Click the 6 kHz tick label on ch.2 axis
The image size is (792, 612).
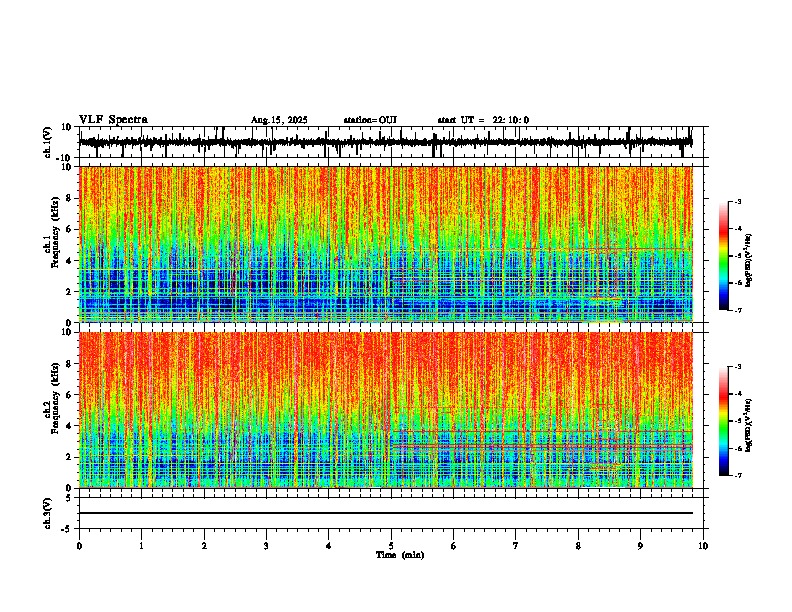click(70, 395)
